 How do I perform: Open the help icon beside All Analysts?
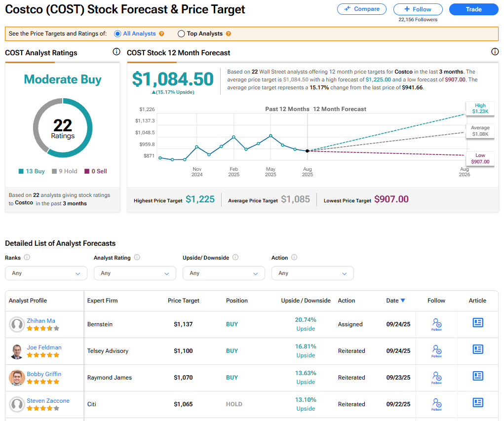pos(162,34)
